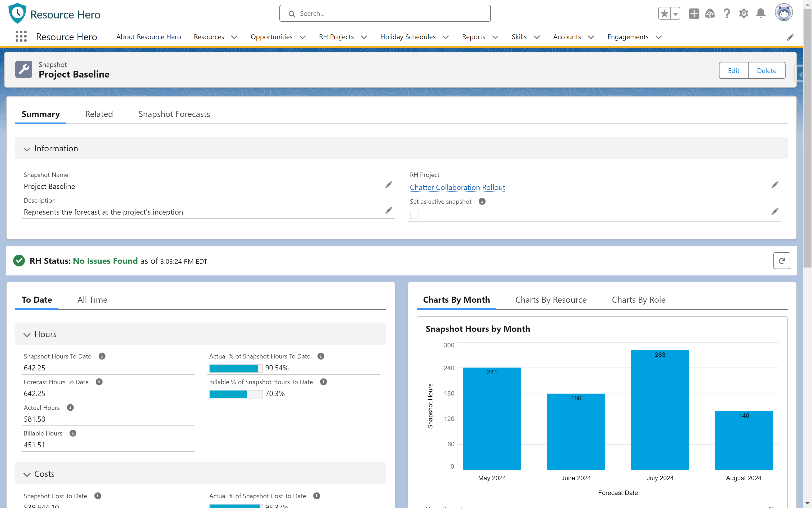Show info for Snapshot Cost To Date

pos(98,496)
